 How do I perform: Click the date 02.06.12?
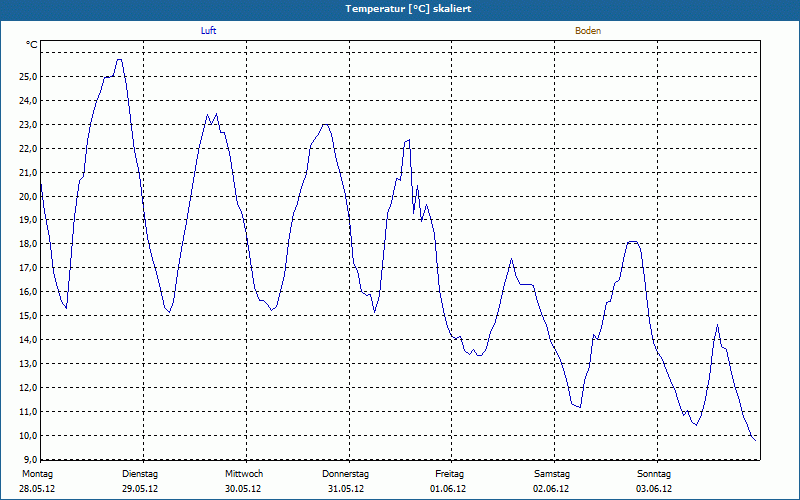coord(551,489)
